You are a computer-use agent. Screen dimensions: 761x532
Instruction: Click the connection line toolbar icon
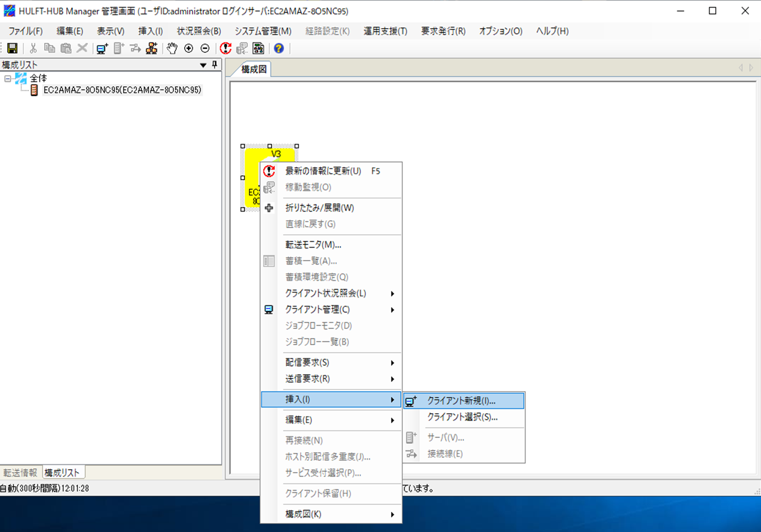click(135, 48)
